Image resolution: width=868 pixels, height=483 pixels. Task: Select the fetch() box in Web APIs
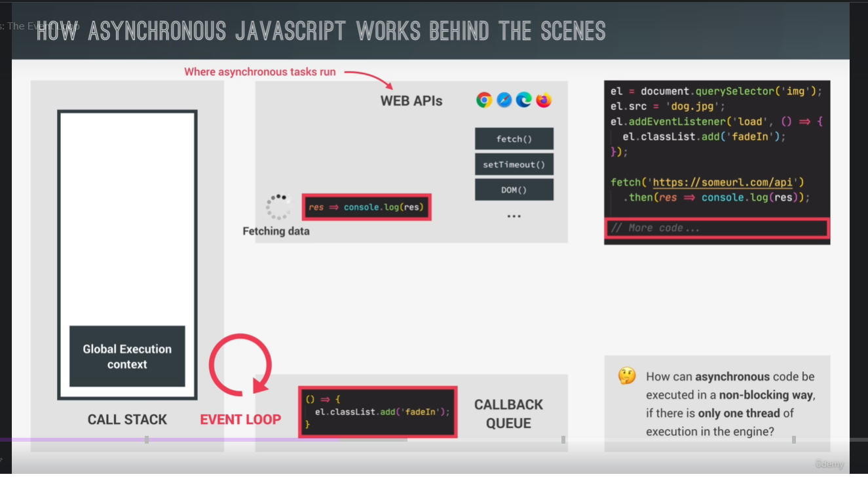pos(514,139)
